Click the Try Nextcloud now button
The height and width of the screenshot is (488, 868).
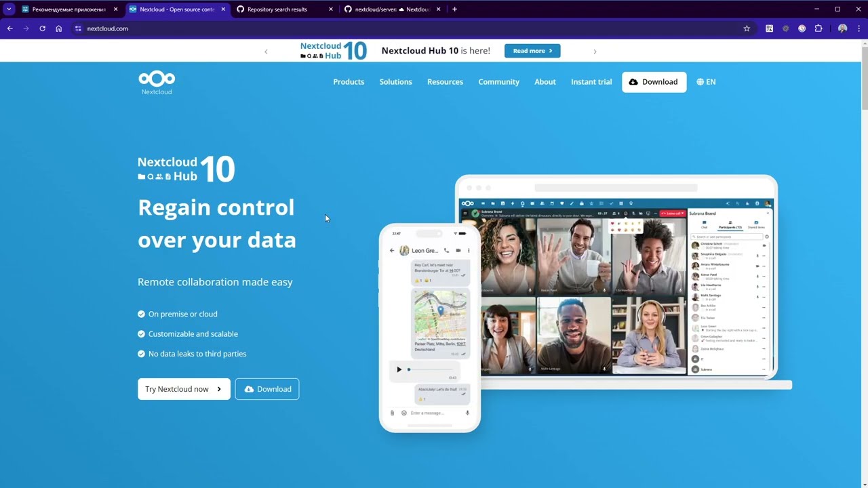[184, 389]
